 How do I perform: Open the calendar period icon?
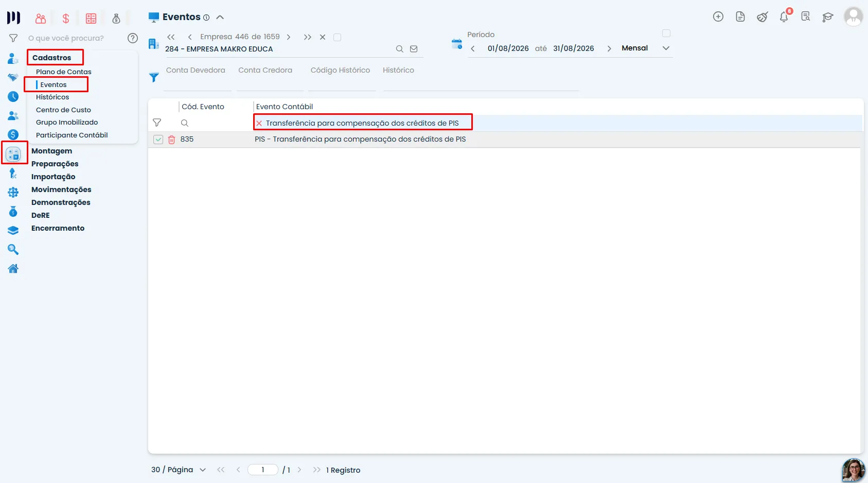point(457,44)
